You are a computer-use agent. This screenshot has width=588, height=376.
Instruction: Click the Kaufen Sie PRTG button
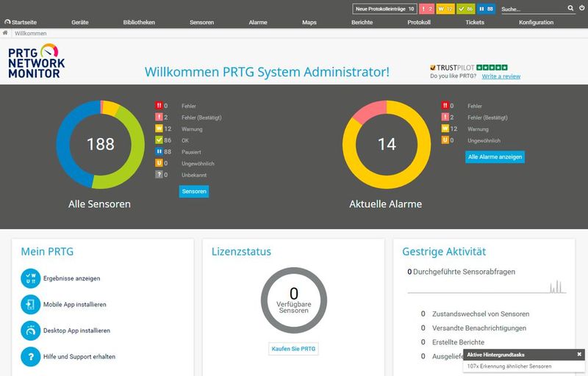(293, 349)
